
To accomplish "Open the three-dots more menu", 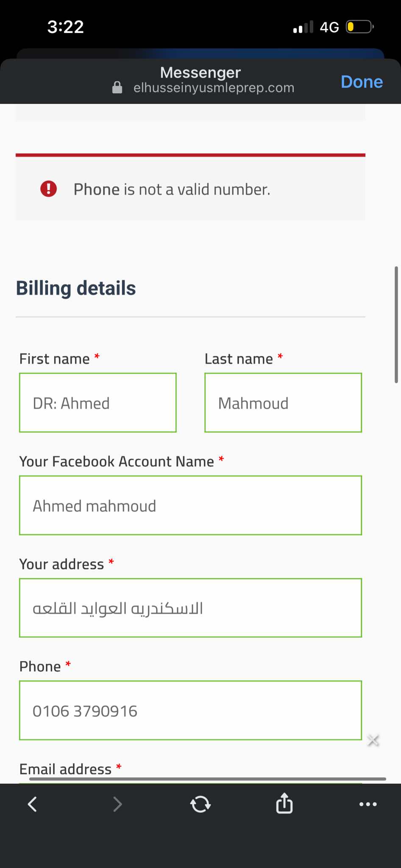I will [368, 804].
